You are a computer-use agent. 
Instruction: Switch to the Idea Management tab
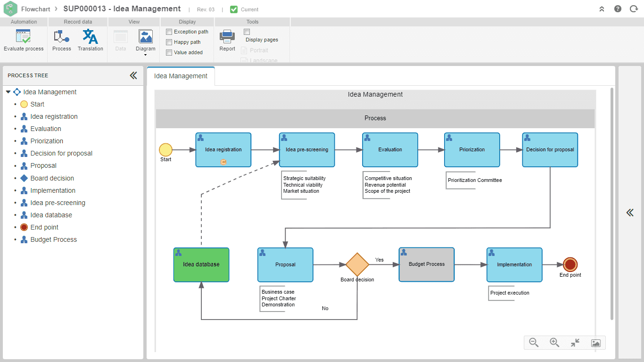[x=181, y=76]
